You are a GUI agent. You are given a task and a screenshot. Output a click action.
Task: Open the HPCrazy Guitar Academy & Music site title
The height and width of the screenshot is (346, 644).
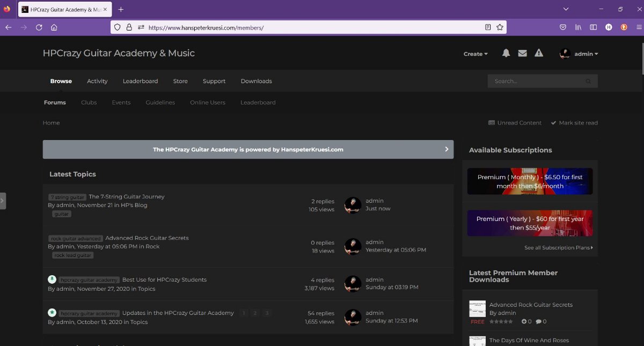pyautogui.click(x=119, y=53)
